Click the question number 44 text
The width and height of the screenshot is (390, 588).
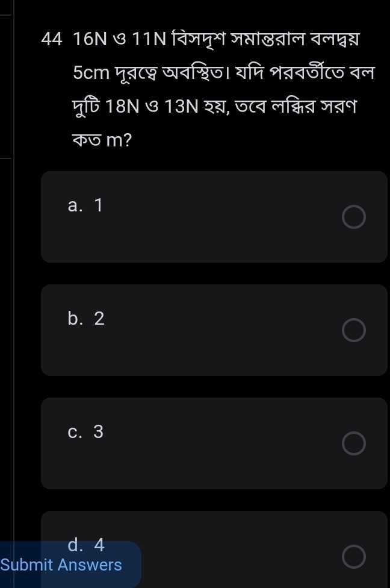pyautogui.click(x=49, y=40)
